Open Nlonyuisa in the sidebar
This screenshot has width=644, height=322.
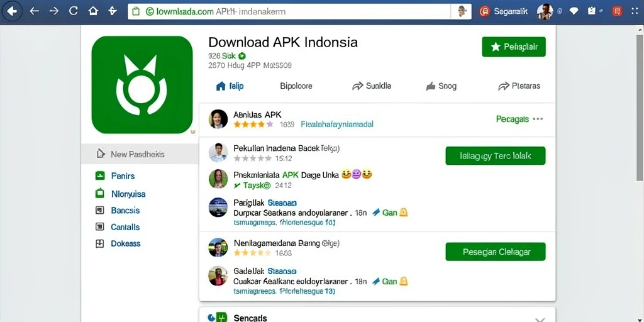coord(128,194)
